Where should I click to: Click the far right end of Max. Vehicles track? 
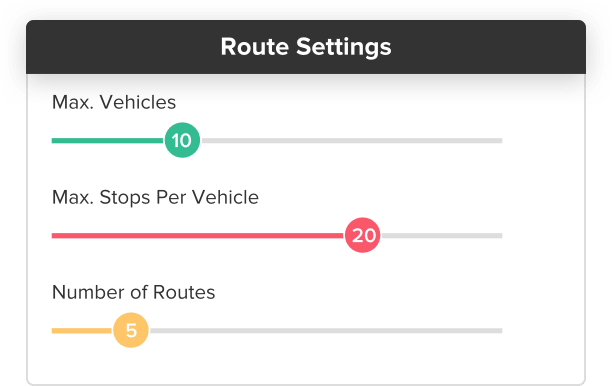tap(500, 141)
